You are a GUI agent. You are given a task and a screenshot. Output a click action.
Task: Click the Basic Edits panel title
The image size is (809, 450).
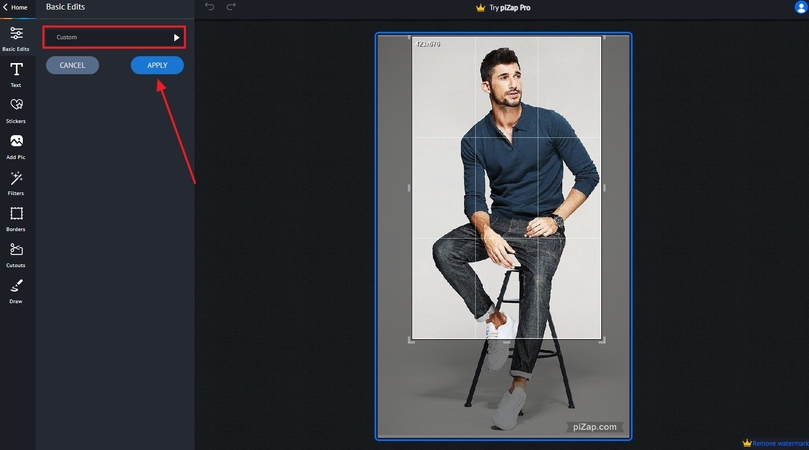(65, 7)
